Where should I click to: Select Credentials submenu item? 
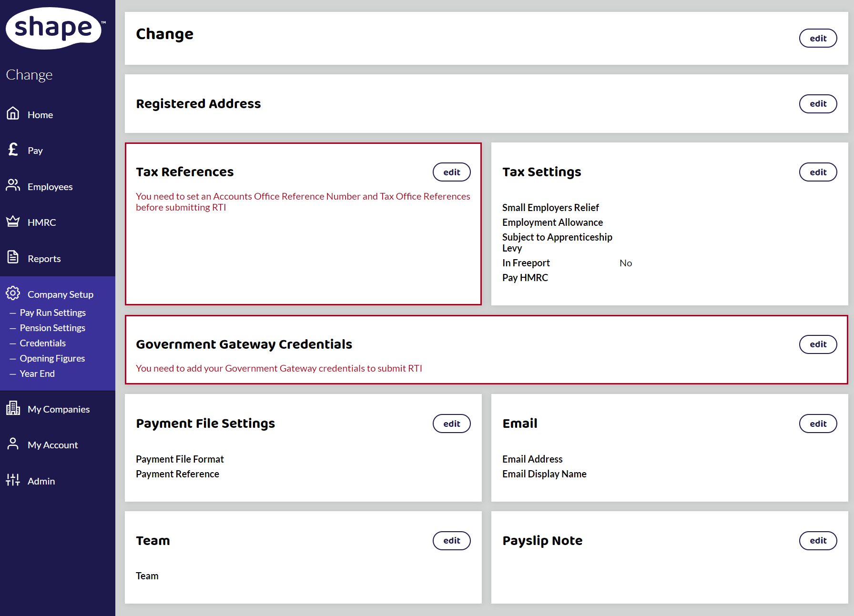[x=42, y=343]
